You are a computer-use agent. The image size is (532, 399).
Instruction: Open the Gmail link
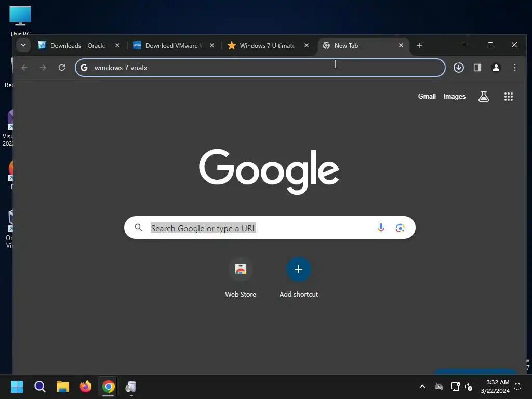coord(427,96)
